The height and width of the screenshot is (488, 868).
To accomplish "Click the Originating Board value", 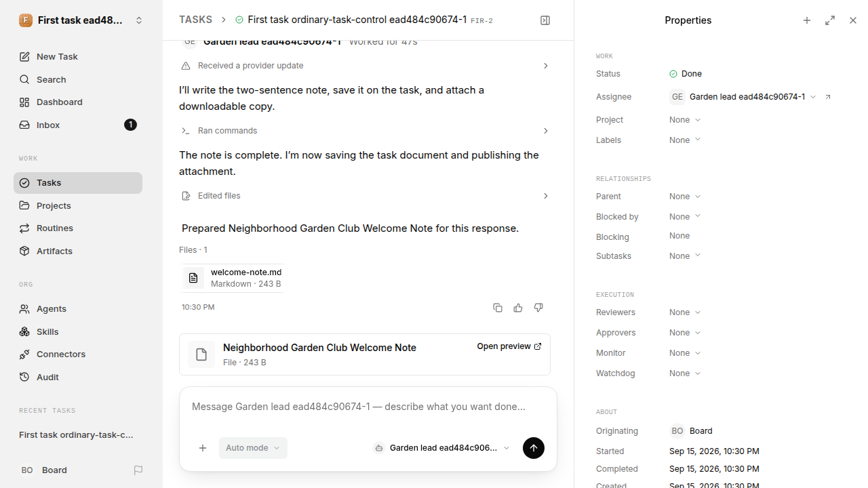I will pyautogui.click(x=691, y=431).
